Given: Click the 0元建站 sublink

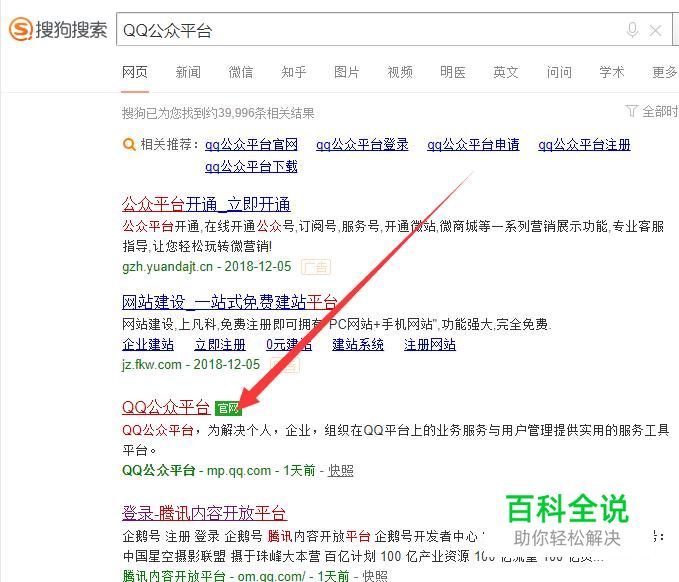Looking at the screenshot, I should click(289, 345).
